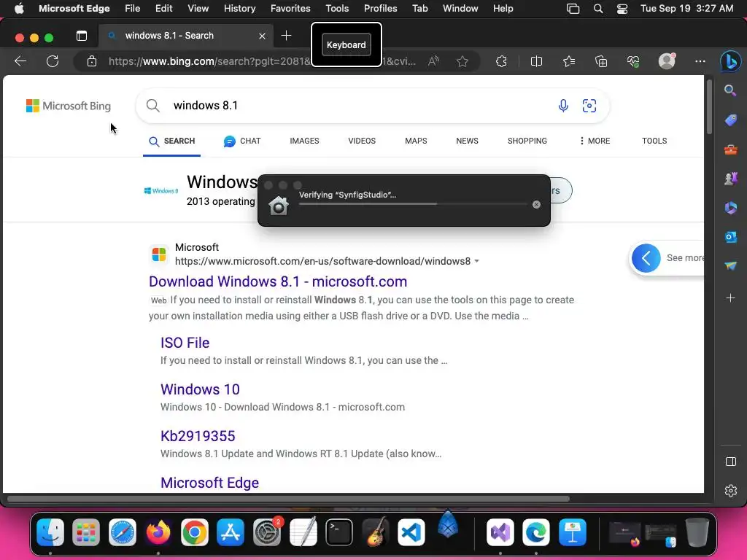Collapse the See more side panel chevron
The width and height of the screenshot is (747, 560).
tap(646, 258)
